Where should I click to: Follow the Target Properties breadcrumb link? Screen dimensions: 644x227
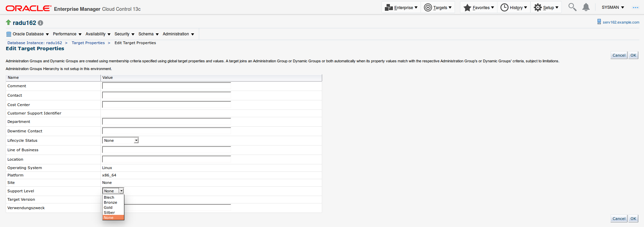88,43
